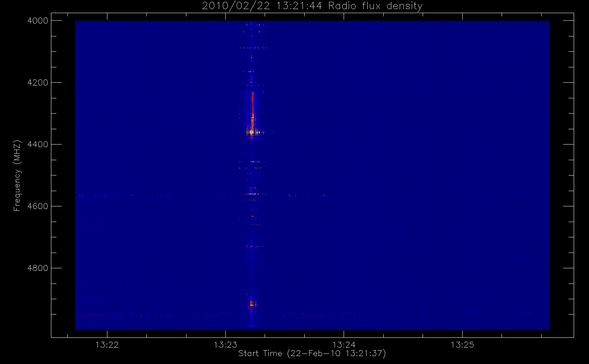This screenshot has width=589, height=364.
Task: Select the 4800 frequency axis label
Action: tap(38, 268)
